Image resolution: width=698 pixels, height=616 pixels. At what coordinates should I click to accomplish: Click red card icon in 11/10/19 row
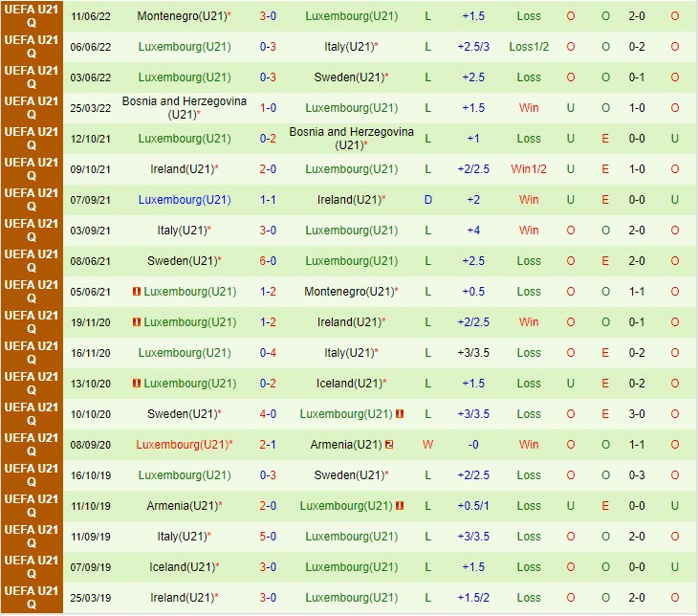tap(400, 506)
